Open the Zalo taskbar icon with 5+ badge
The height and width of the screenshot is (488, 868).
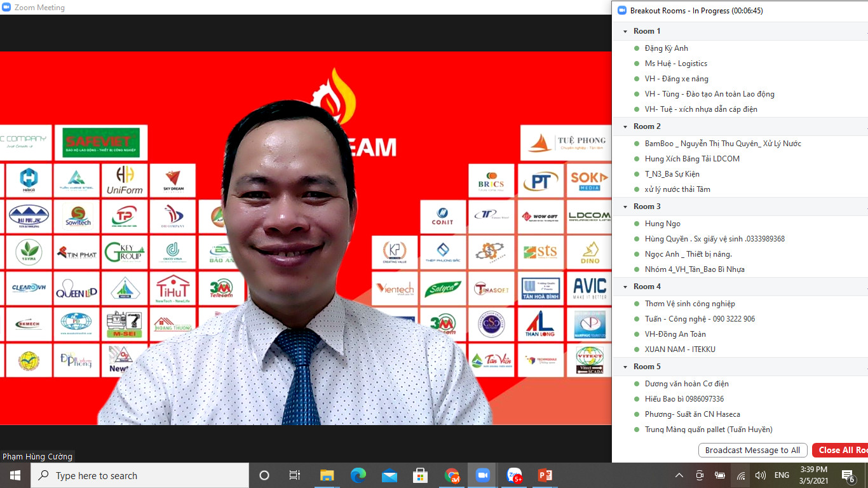click(514, 475)
